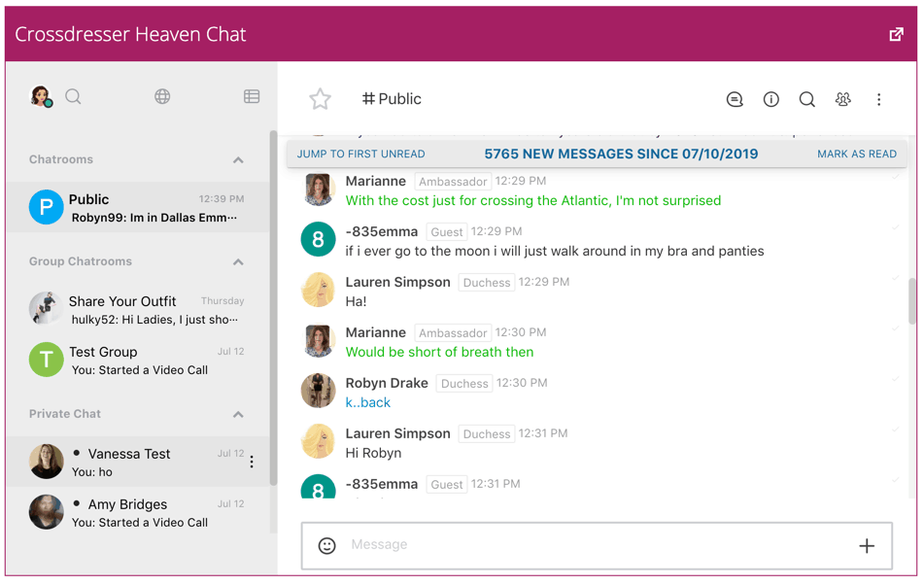Open Amy Bridges private chat
Screen dimensions: 924x585
[x=138, y=512]
